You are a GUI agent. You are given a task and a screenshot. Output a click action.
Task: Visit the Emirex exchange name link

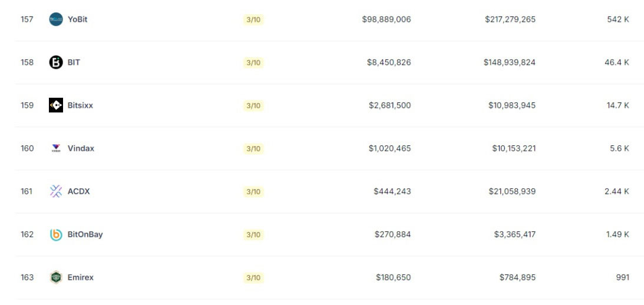(x=81, y=277)
